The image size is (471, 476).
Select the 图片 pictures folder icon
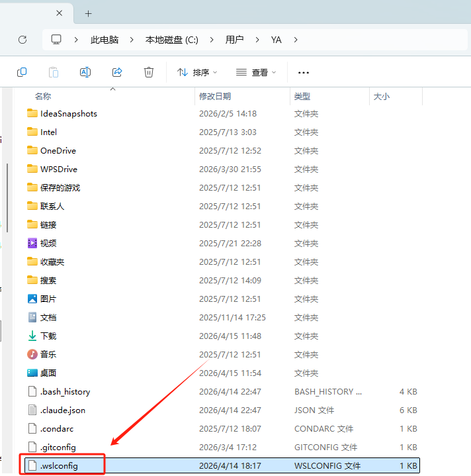coord(32,299)
